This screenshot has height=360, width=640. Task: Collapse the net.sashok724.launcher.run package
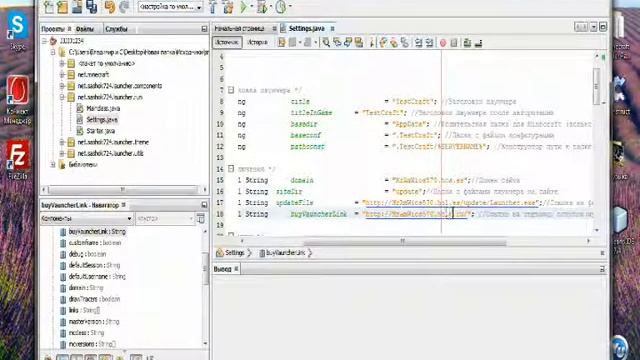(62, 97)
